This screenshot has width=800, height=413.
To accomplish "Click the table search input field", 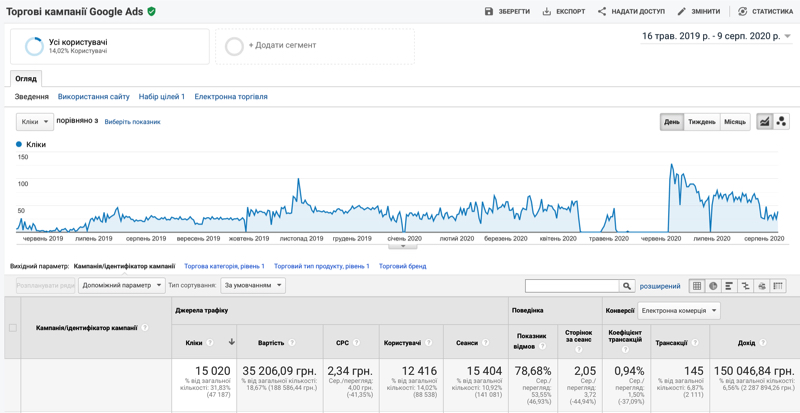I will (x=571, y=286).
